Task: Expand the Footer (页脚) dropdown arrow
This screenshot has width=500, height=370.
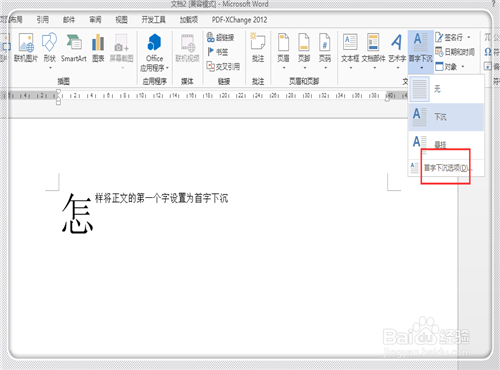Action: 305,68
